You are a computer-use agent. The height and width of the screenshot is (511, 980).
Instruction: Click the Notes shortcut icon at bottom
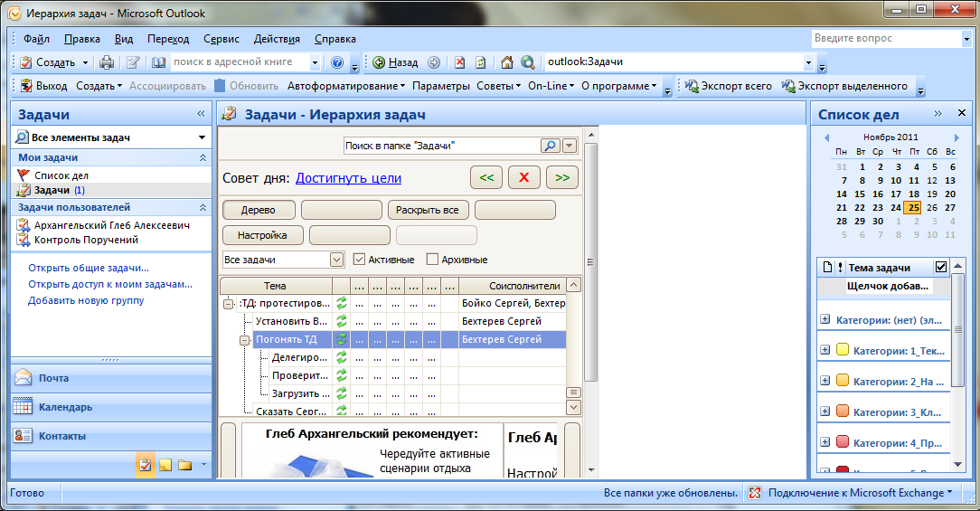coord(165,465)
